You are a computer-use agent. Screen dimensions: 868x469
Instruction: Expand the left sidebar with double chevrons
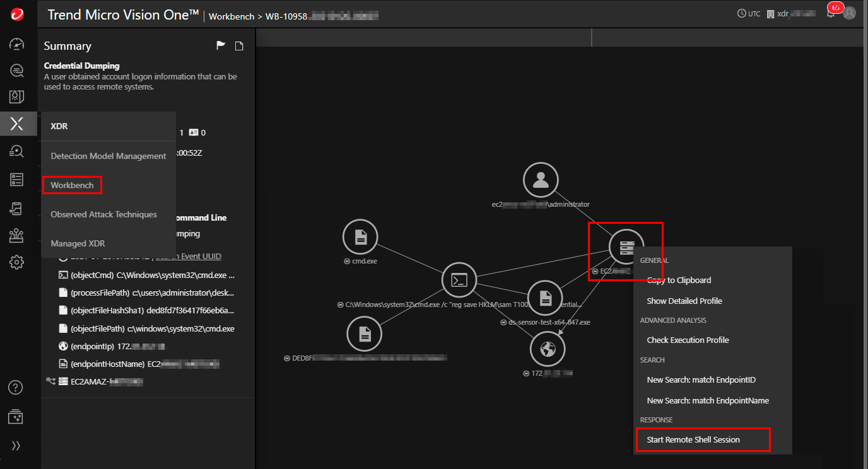tap(17, 446)
